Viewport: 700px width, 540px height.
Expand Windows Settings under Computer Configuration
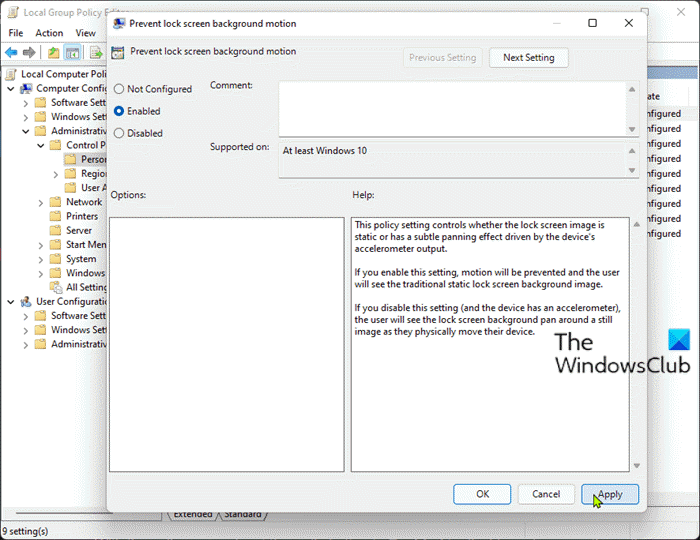point(25,117)
